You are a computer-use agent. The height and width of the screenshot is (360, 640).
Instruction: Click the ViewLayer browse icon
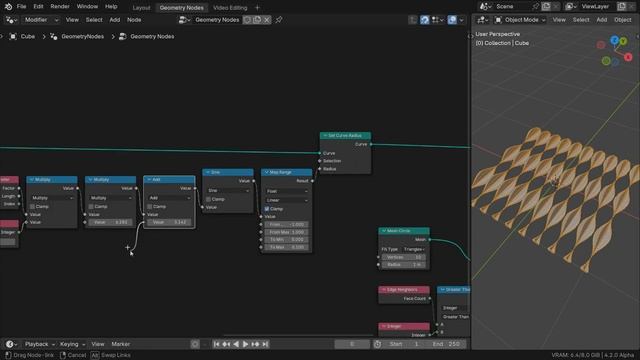click(570, 7)
